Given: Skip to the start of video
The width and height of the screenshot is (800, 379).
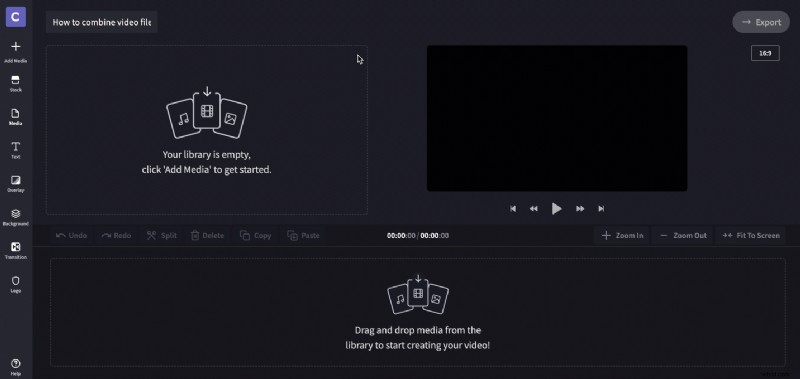Looking at the screenshot, I should coord(513,209).
